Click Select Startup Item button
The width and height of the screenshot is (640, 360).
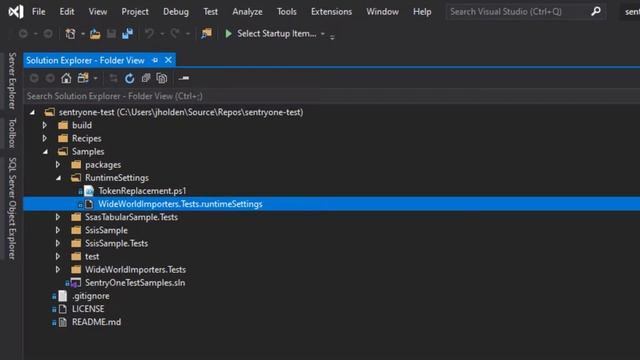(x=276, y=34)
